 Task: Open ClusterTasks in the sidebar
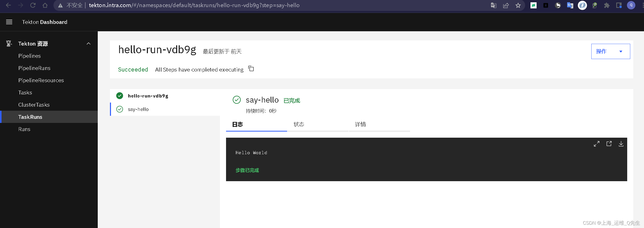[x=49, y=105]
